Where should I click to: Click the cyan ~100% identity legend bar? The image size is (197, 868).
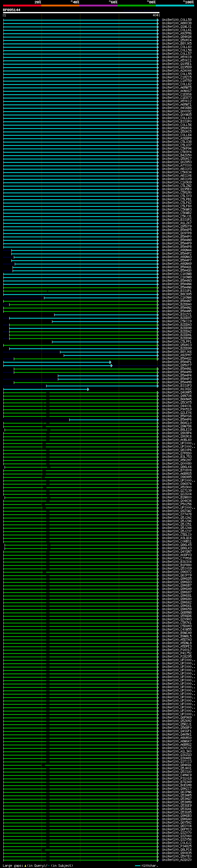pos(175,6)
